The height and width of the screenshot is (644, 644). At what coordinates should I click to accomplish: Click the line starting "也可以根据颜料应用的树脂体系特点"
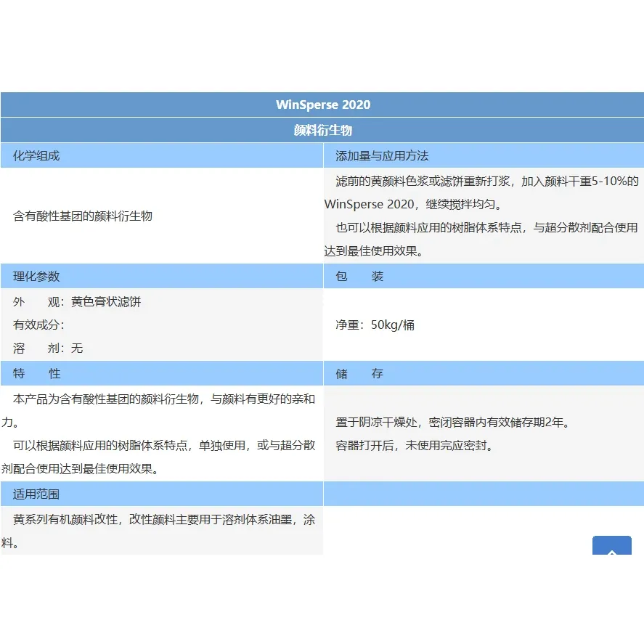tap(487, 227)
